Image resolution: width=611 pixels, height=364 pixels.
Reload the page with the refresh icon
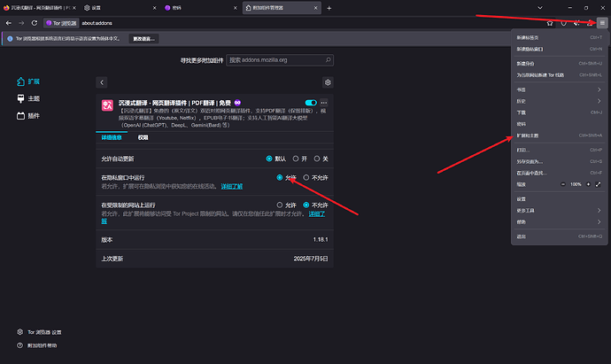[x=35, y=23]
